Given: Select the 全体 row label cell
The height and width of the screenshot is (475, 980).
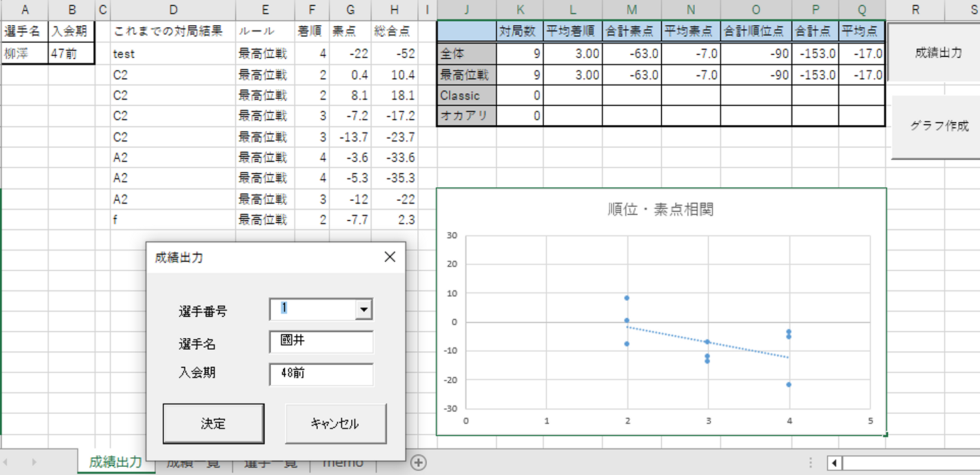Looking at the screenshot, I should click(x=465, y=54).
